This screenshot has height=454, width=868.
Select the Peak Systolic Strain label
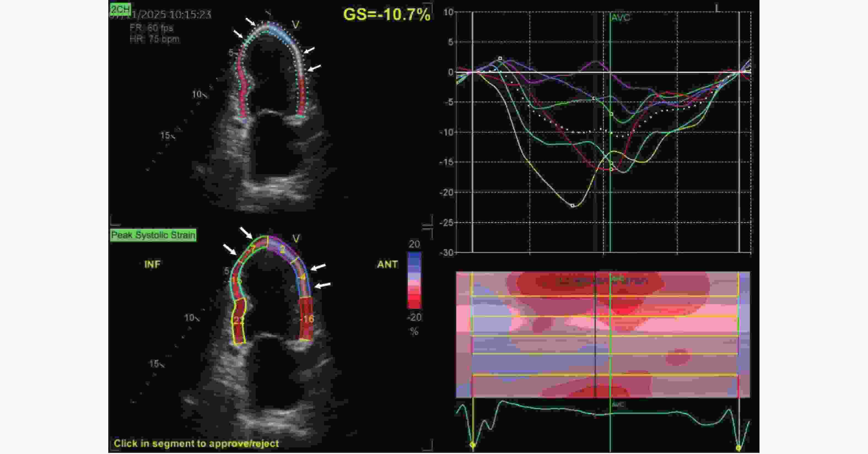tap(153, 235)
